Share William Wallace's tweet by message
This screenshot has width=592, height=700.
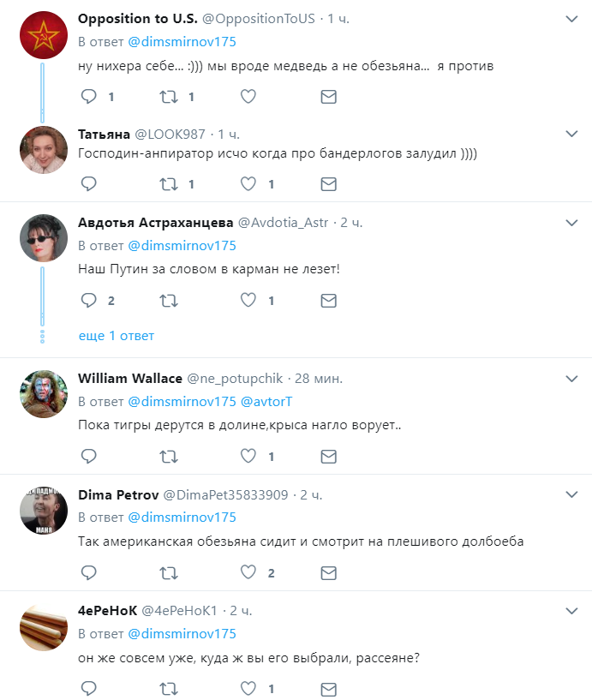pyautogui.click(x=328, y=457)
